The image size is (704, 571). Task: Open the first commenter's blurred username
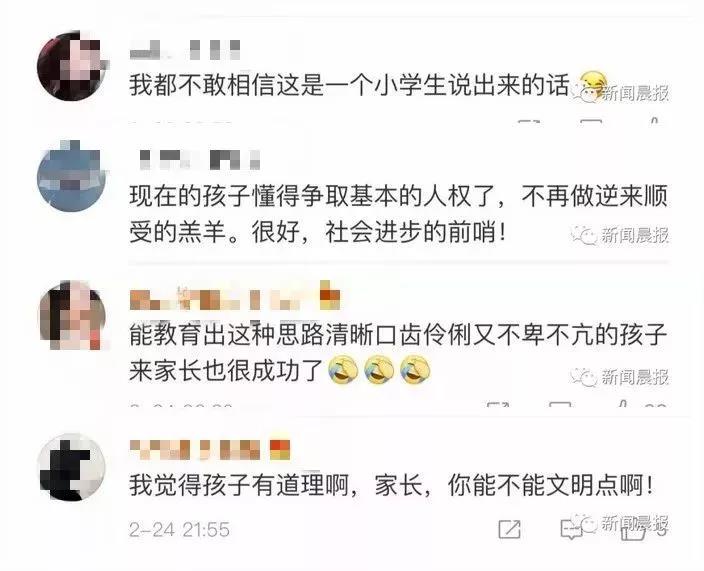click(x=185, y=49)
